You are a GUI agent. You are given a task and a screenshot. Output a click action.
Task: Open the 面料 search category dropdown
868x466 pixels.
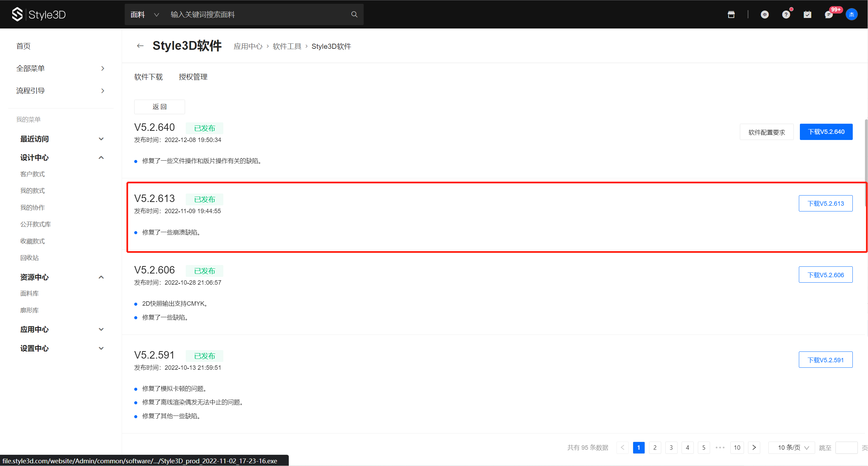pos(145,14)
